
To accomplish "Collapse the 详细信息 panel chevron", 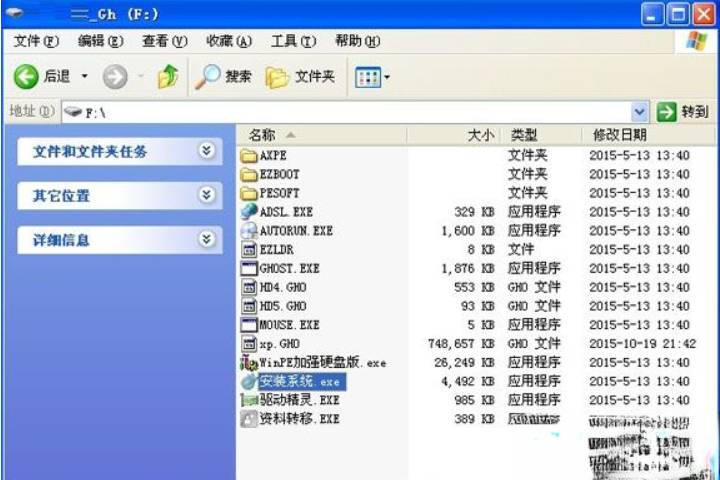I will [x=207, y=239].
